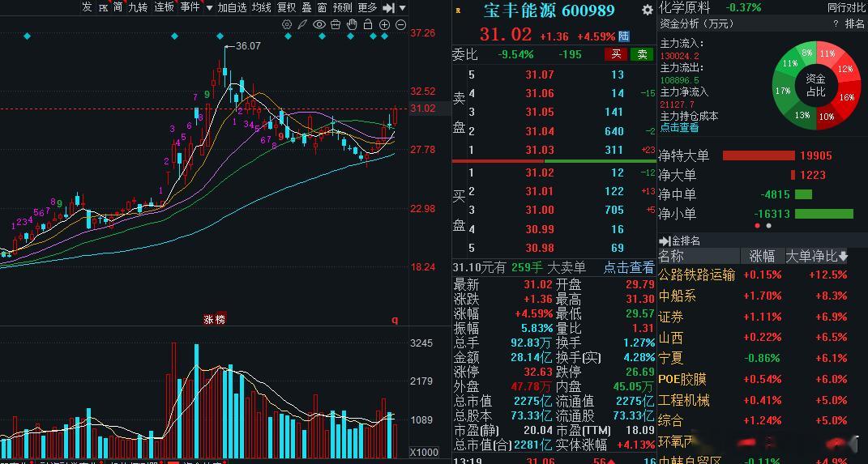The height and width of the screenshot is (464, 868).
Task: Toggle the eye visibility icon on chart
Action: (319, 24)
